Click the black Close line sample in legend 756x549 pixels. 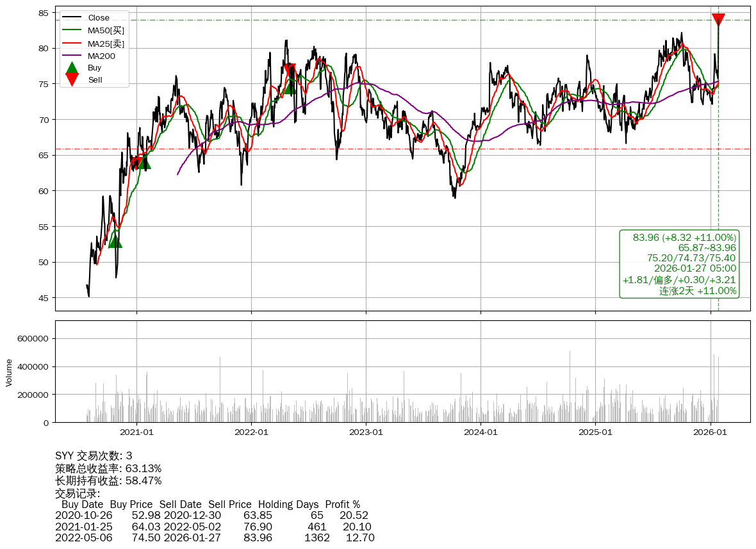(72, 18)
